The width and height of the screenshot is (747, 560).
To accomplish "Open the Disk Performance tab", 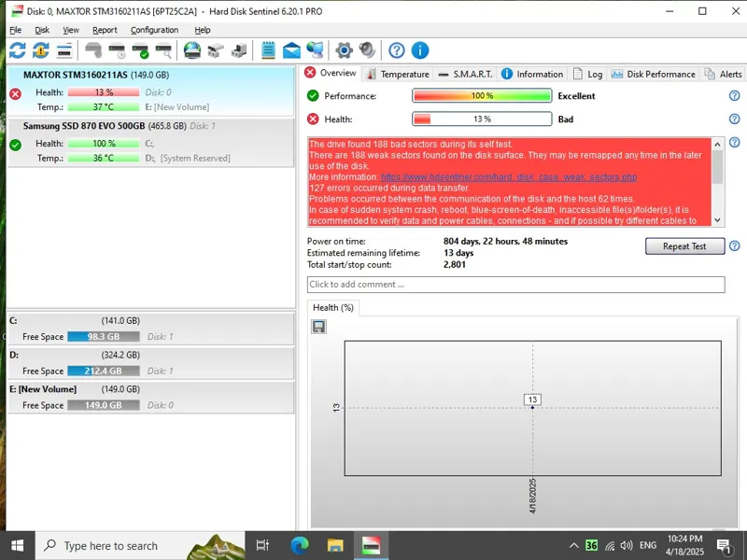I will pos(653,74).
